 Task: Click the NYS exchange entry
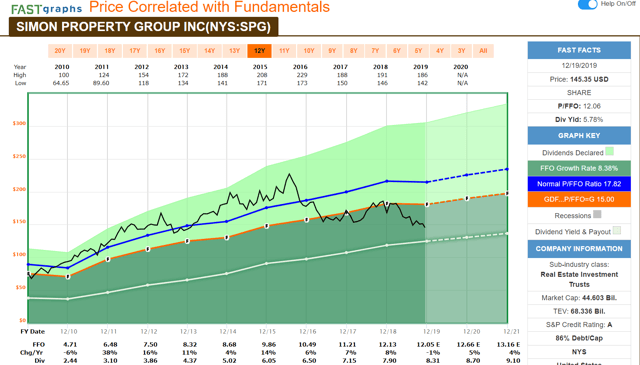tap(579, 352)
